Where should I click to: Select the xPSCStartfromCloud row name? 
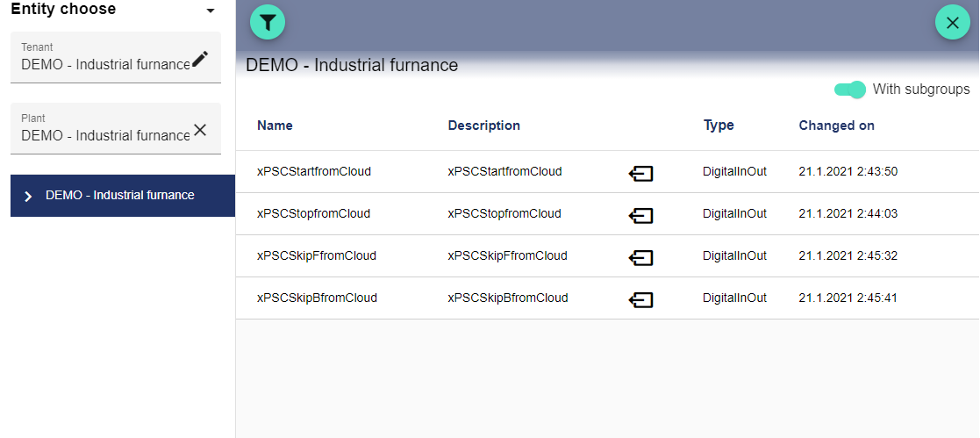coord(313,171)
